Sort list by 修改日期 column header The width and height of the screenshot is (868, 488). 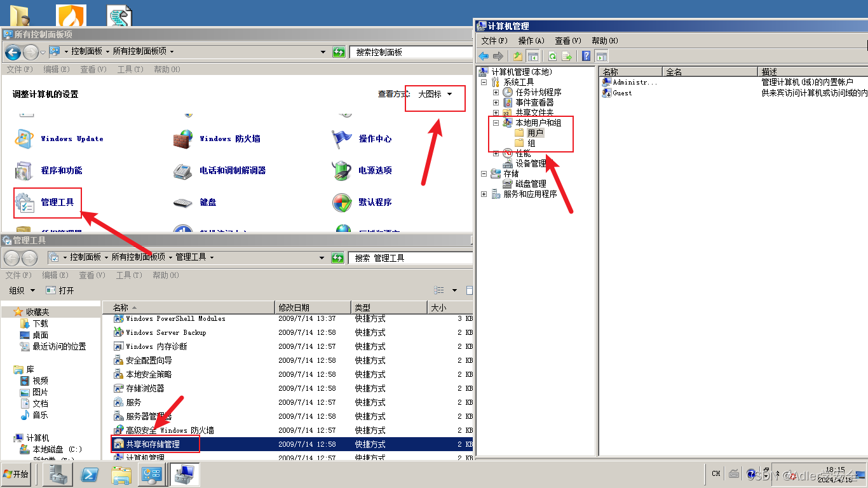[313, 308]
